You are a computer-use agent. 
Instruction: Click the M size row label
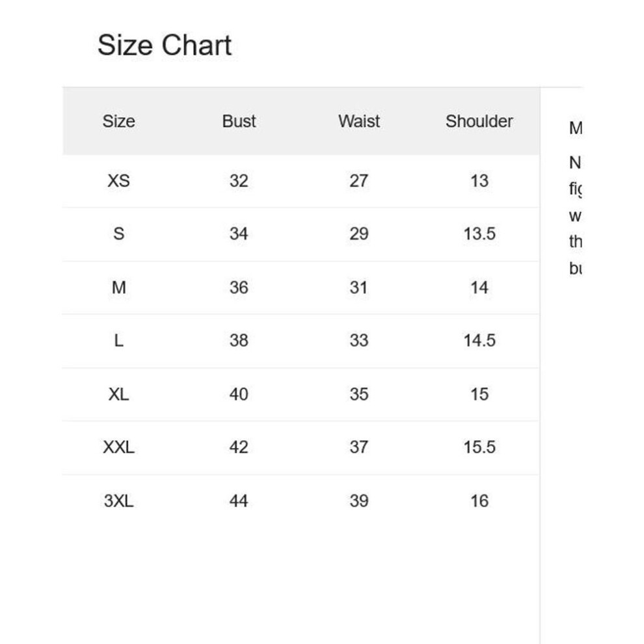(x=118, y=287)
